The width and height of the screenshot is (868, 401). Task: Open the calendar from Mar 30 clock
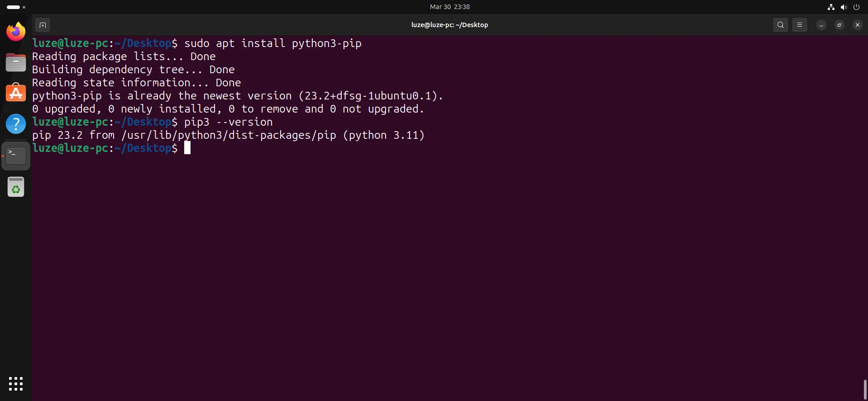tap(449, 7)
